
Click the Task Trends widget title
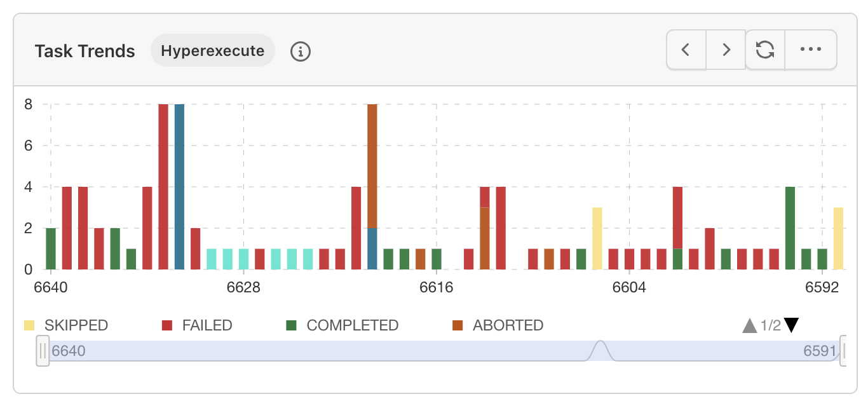click(85, 51)
